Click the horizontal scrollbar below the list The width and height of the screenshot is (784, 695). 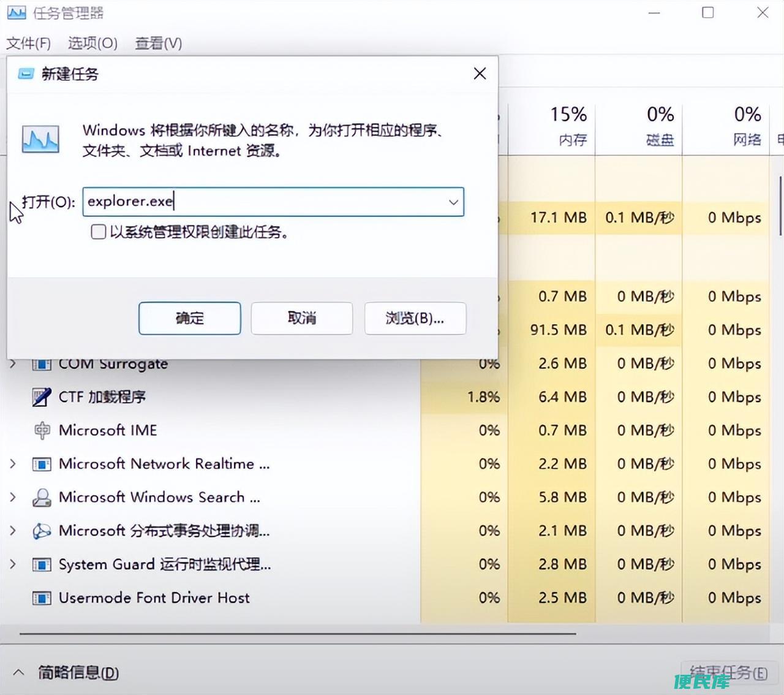[x=298, y=634]
